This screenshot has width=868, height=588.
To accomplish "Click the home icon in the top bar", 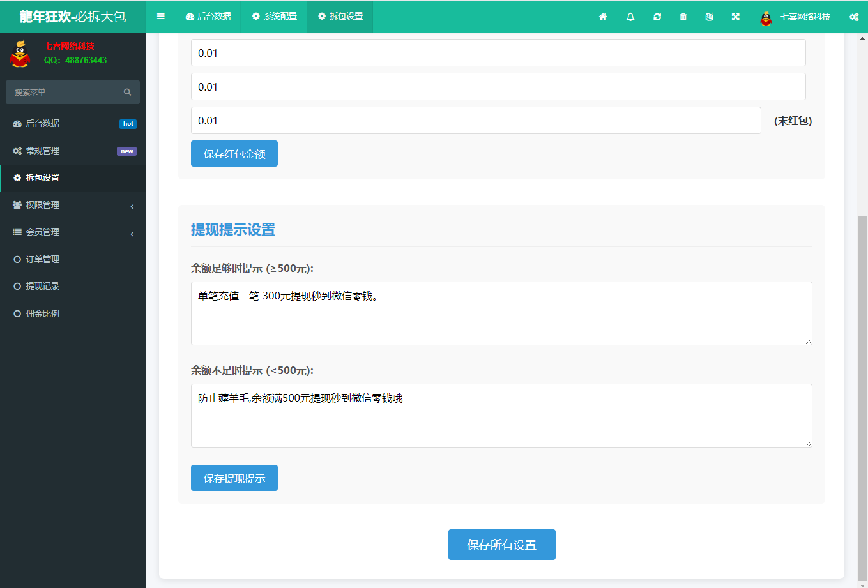I will 603,17.
